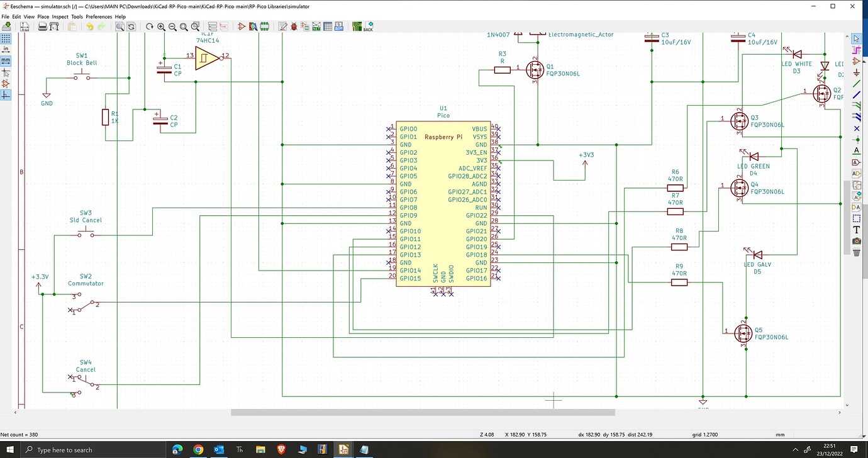Run the Electrical Rules Check
The image size is (868, 458).
coord(294,26)
